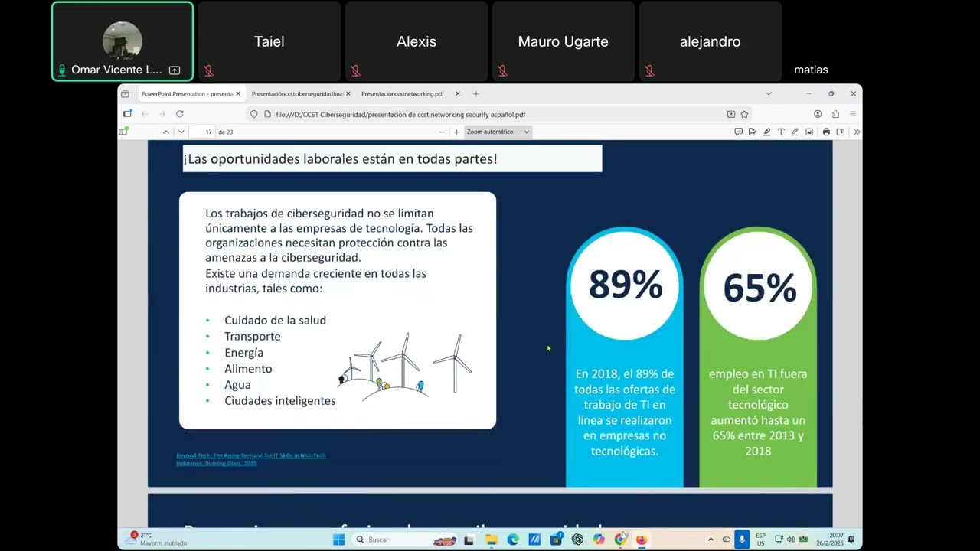980x551 pixels.
Task: Click the 89% statistic circle
Action: [626, 285]
